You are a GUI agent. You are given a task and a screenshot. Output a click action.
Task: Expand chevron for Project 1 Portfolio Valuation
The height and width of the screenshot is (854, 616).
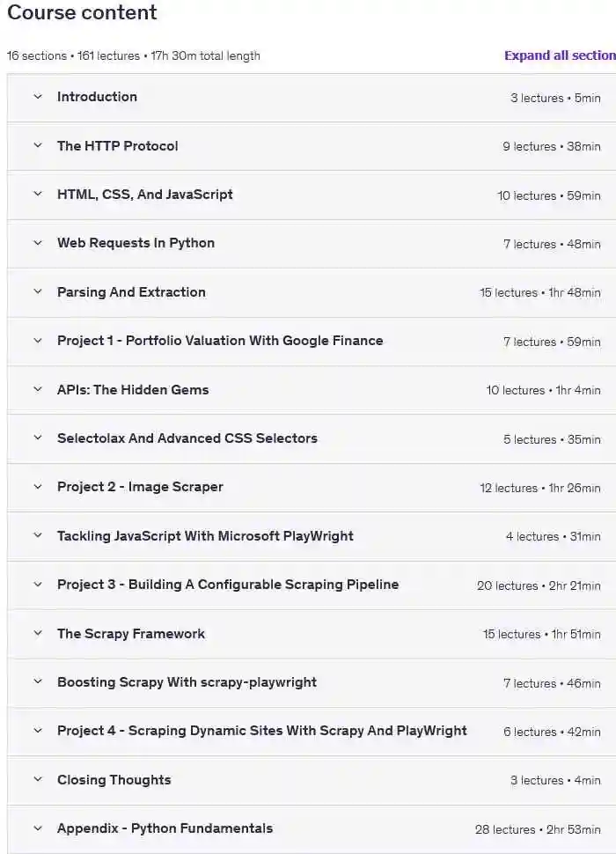click(38, 341)
